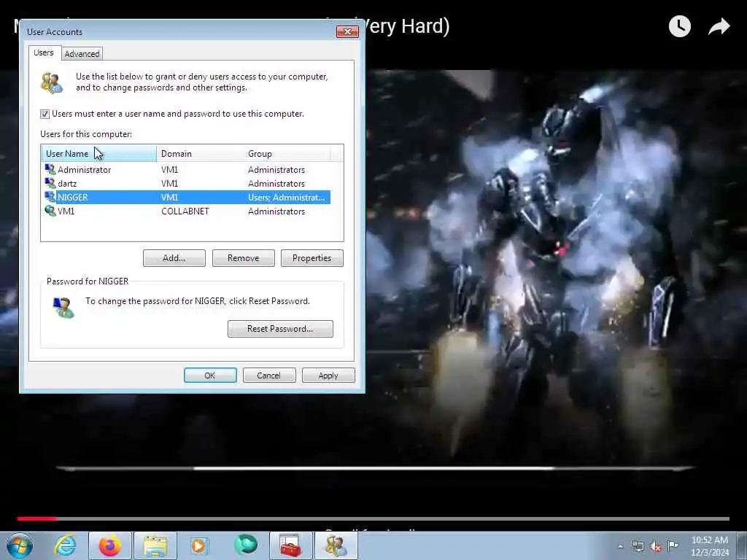Viewport: 747px width, 560px height.
Task: Select the dartz user row
Action: pos(186,183)
